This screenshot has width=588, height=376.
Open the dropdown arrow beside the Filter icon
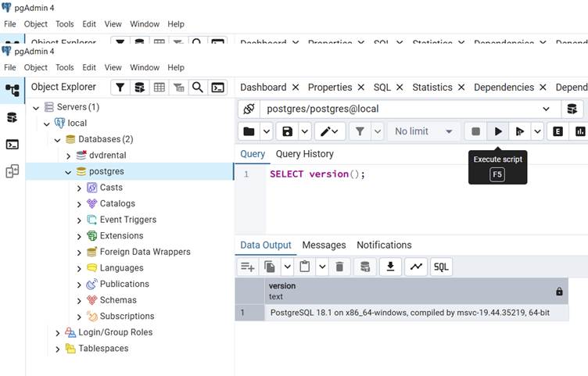[377, 131]
